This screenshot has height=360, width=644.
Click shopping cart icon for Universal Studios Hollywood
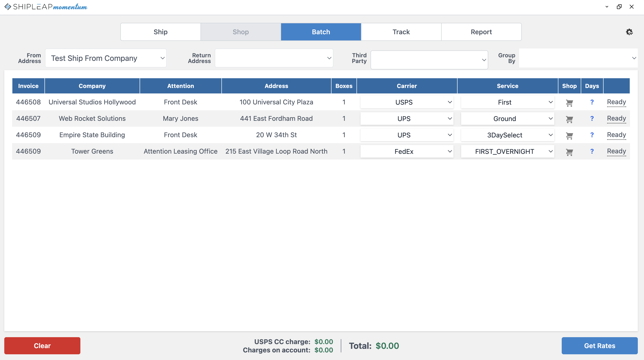(569, 103)
